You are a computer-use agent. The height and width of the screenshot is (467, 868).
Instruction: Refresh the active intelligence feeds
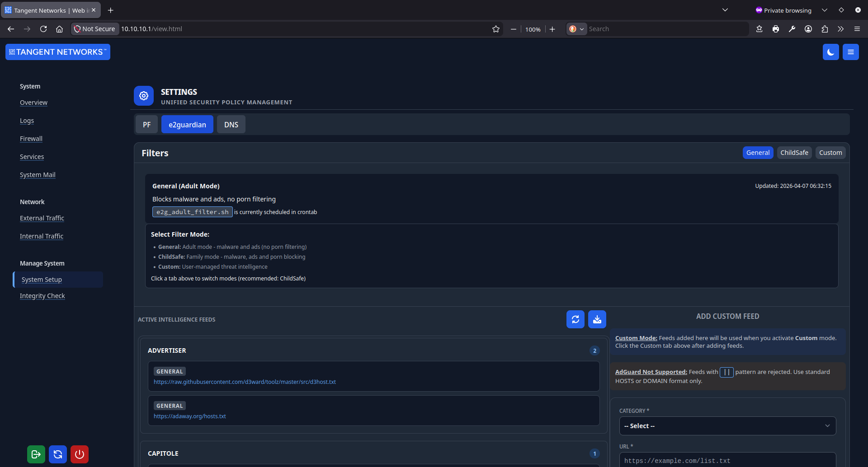click(x=575, y=319)
